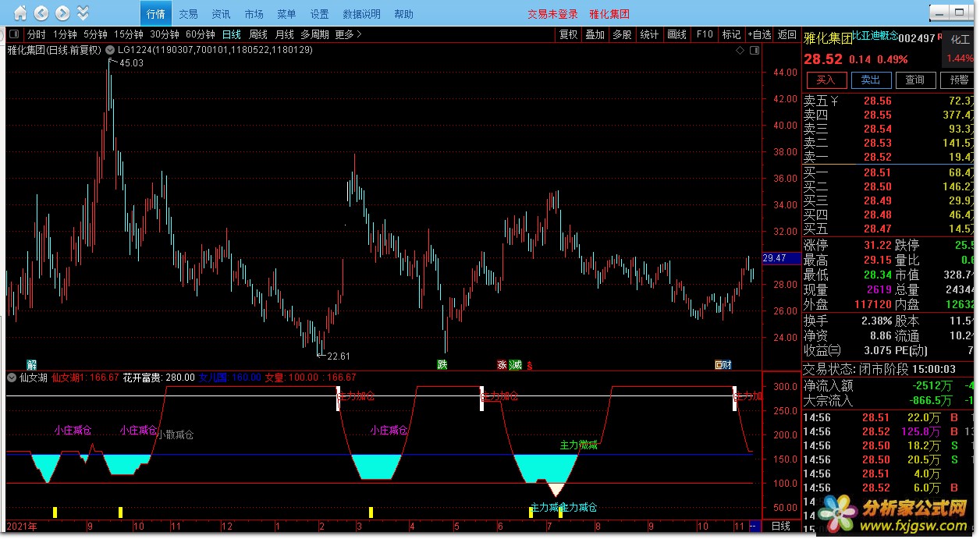Click the forward arrow navigation icon
The image size is (980, 539).
tap(62, 13)
